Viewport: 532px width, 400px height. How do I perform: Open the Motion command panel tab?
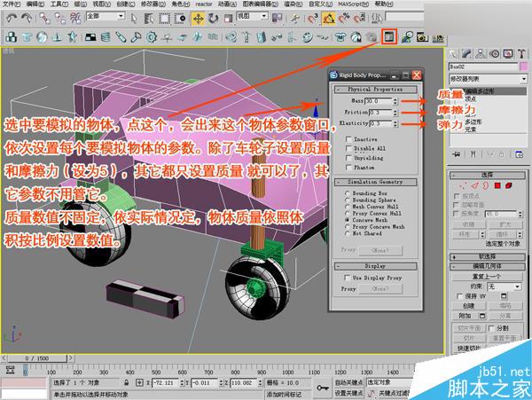[x=495, y=54]
